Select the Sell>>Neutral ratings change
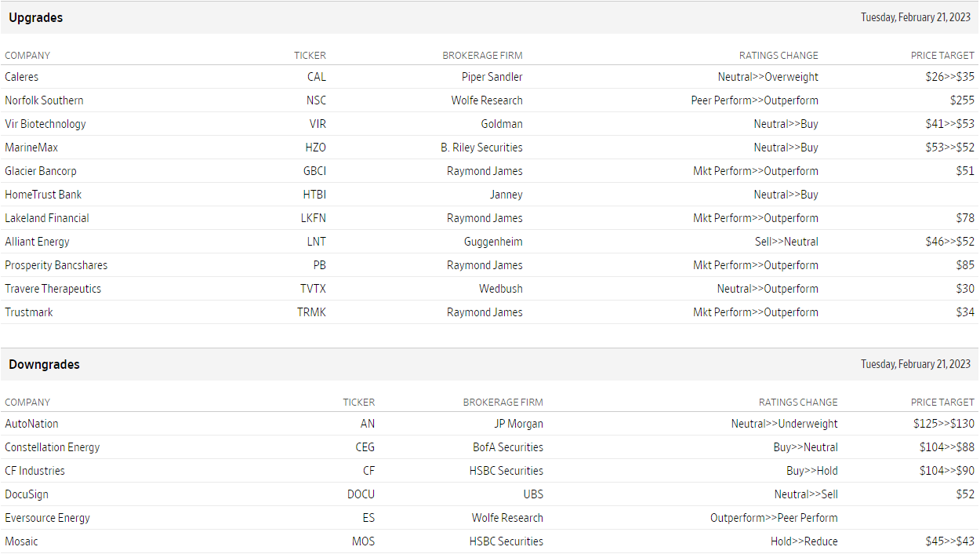 coord(786,242)
